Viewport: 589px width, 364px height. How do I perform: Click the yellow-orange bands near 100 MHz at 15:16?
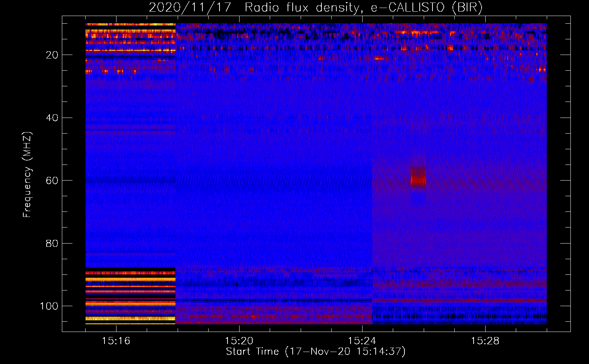pos(130,303)
